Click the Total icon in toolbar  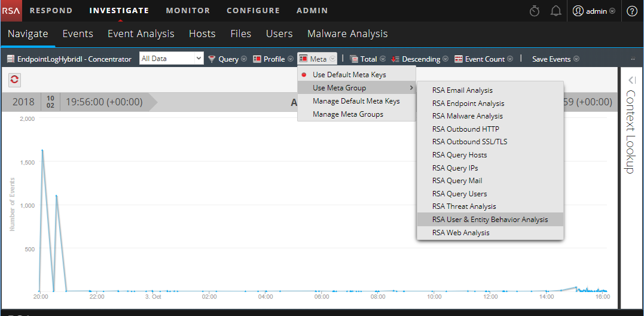[354, 59]
